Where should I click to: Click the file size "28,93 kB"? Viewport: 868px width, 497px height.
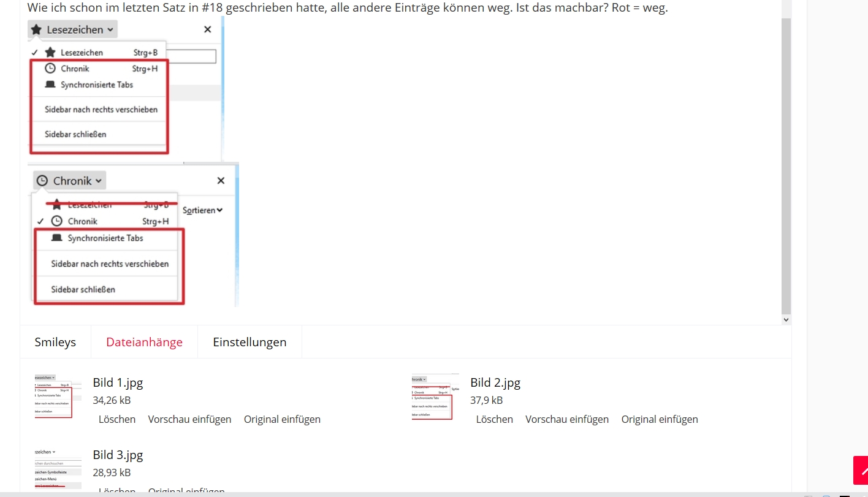112,472
